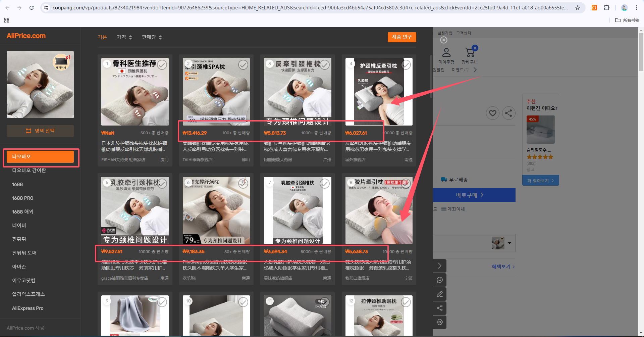Close the AliPrice overlay X icon
The height and width of the screenshot is (337, 644).
444,40
